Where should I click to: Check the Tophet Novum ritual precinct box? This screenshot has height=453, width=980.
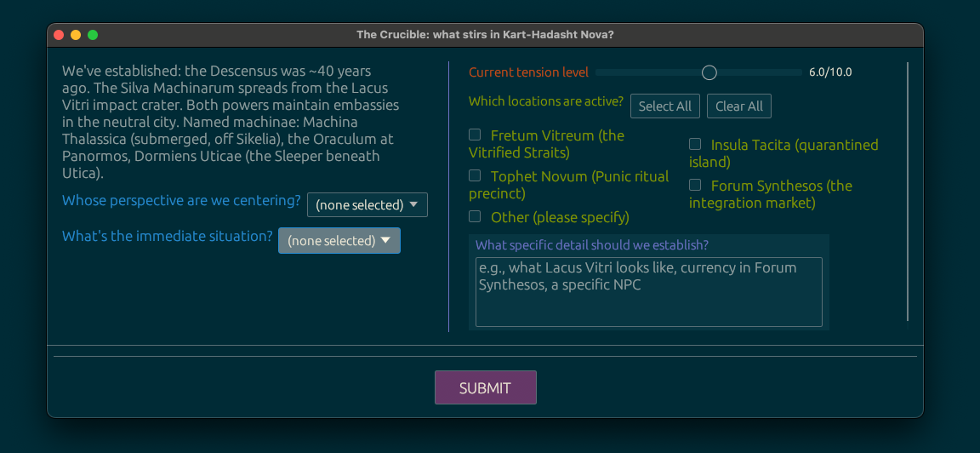[x=475, y=175]
